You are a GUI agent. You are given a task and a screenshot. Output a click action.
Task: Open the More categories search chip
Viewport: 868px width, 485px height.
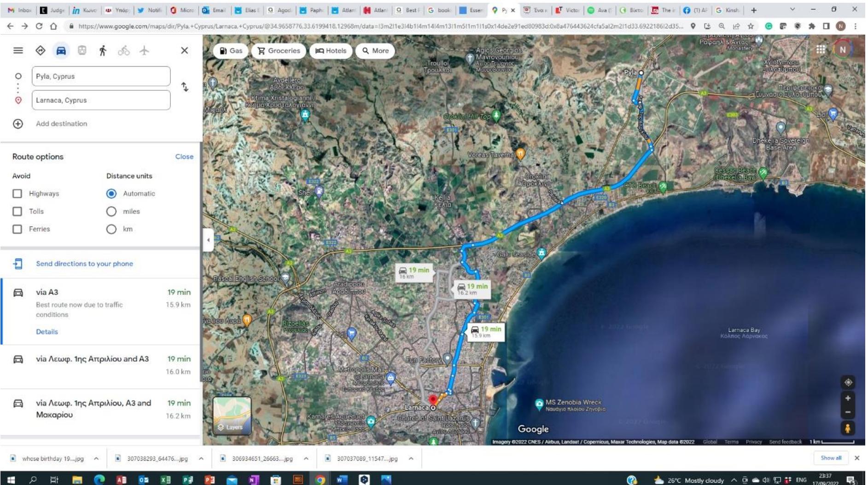pyautogui.click(x=375, y=51)
